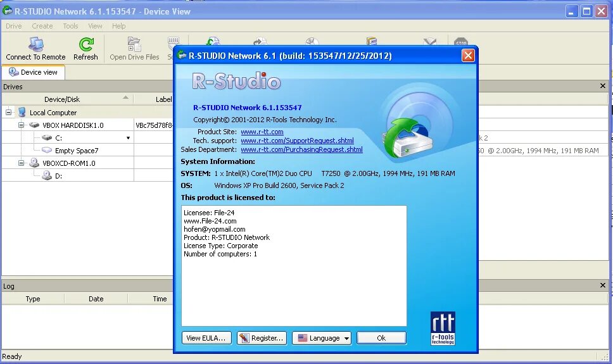Click the View EULA... button
Viewport: 613px width, 364px height.
(x=206, y=338)
